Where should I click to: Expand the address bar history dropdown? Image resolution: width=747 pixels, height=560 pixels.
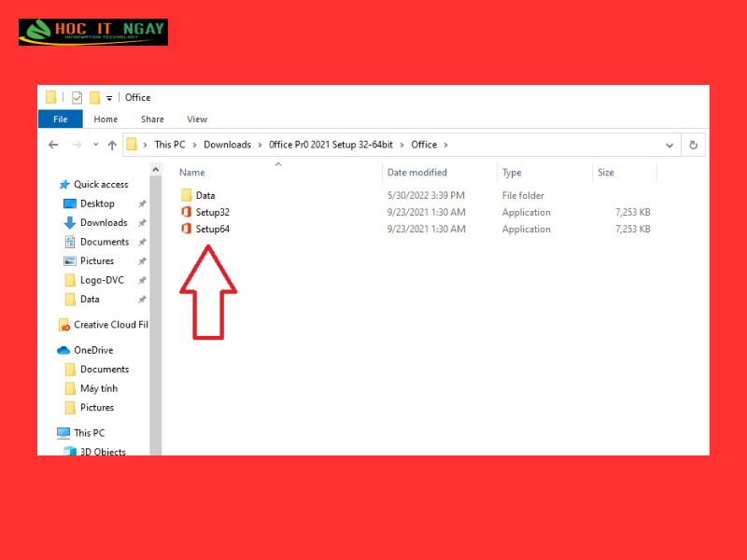[669, 146]
